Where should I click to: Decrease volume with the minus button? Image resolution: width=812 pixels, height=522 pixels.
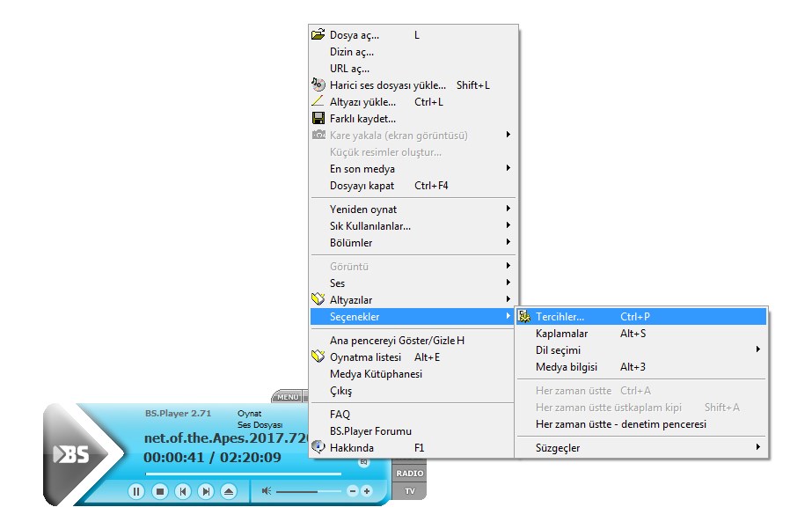point(352,491)
